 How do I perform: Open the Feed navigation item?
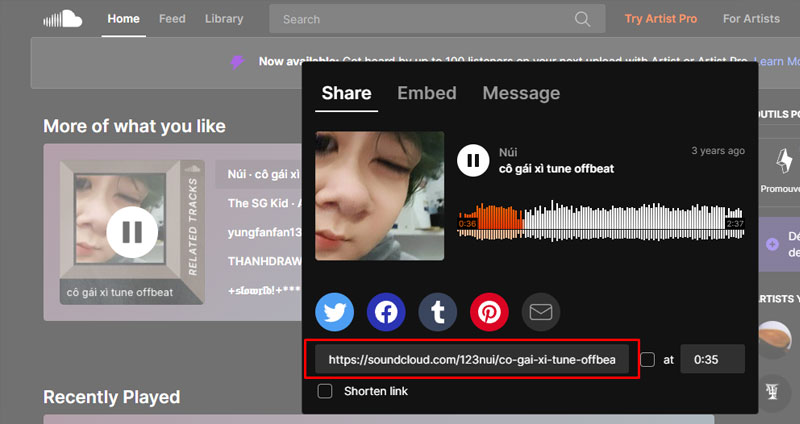pyautogui.click(x=172, y=19)
